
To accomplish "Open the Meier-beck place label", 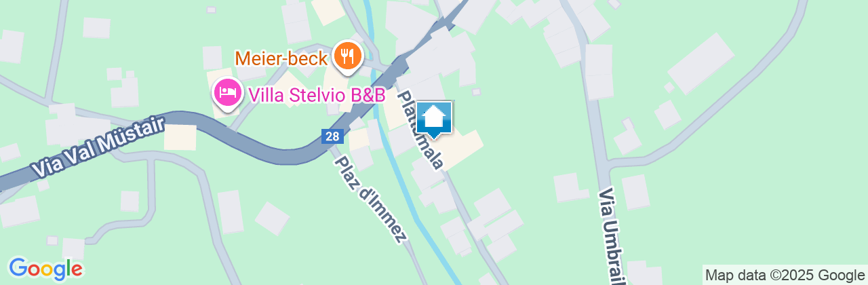I will point(281,58).
